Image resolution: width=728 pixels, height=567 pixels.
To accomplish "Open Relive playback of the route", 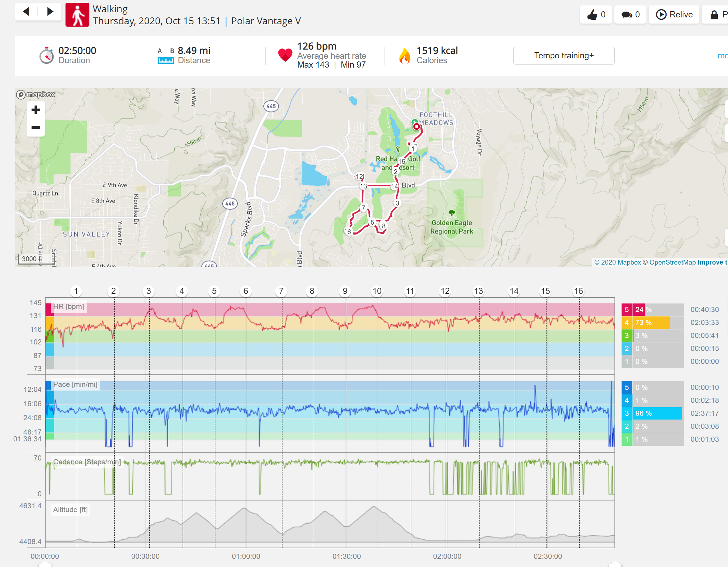I will (674, 15).
